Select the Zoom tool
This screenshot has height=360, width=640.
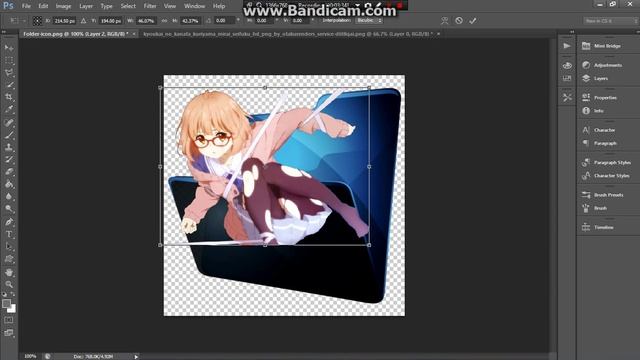point(9,284)
